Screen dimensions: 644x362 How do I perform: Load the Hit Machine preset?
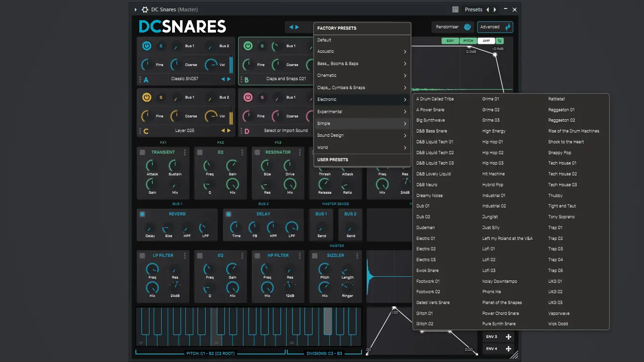click(493, 174)
